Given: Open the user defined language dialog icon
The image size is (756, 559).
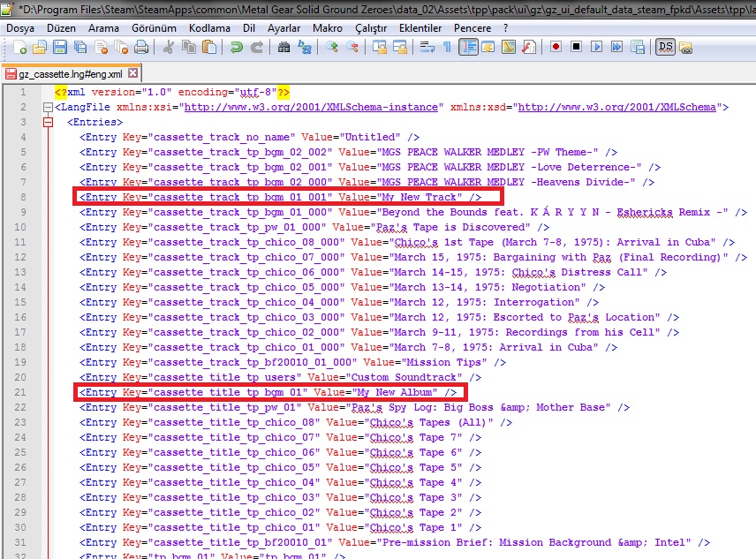Looking at the screenshot, I should coord(488,47).
